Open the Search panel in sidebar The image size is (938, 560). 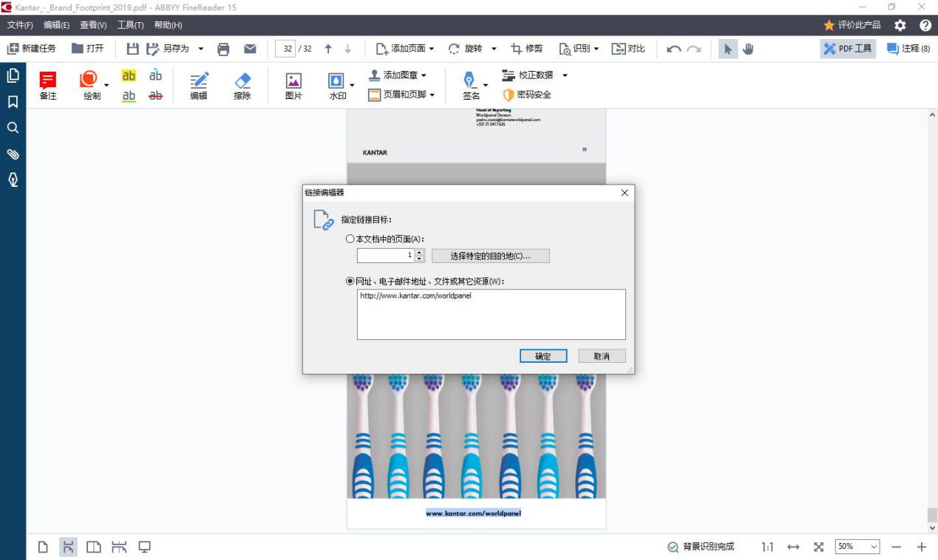(x=13, y=128)
